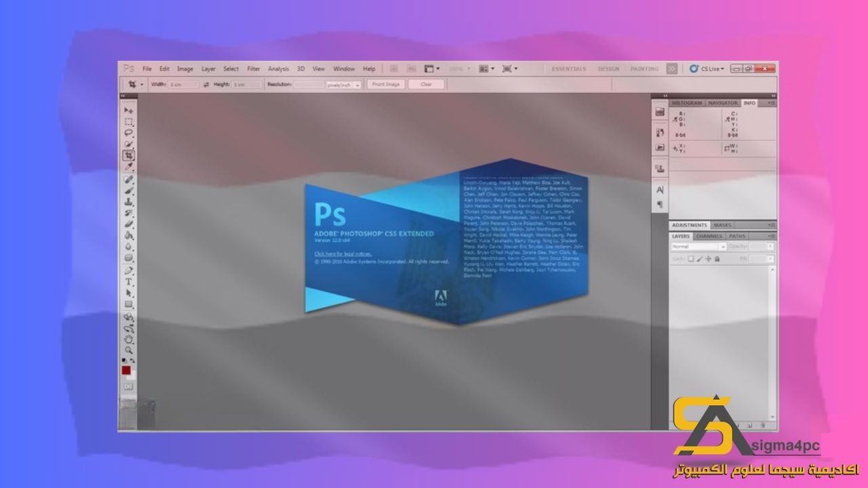Click the Front Image button

point(386,84)
